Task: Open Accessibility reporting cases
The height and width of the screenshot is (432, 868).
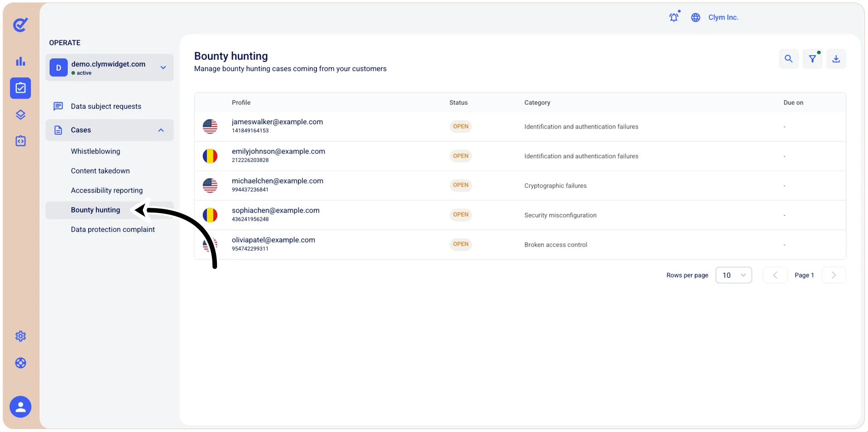Action: [107, 190]
